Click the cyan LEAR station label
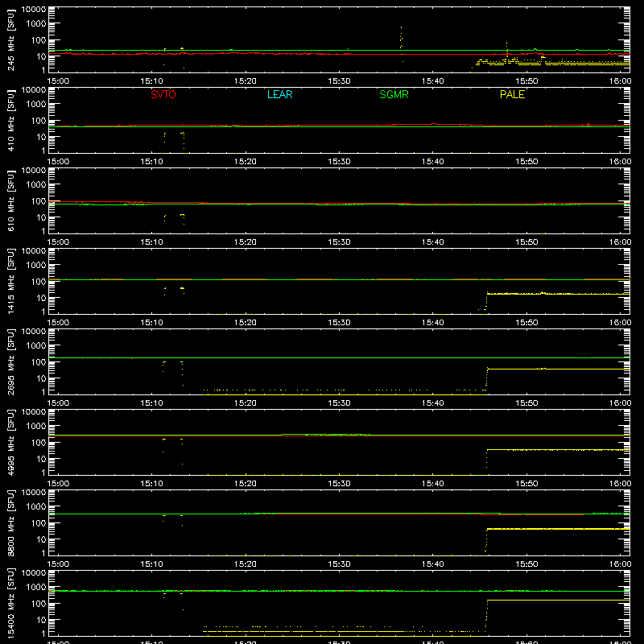Viewport: 644px width, 644px height. [279, 94]
